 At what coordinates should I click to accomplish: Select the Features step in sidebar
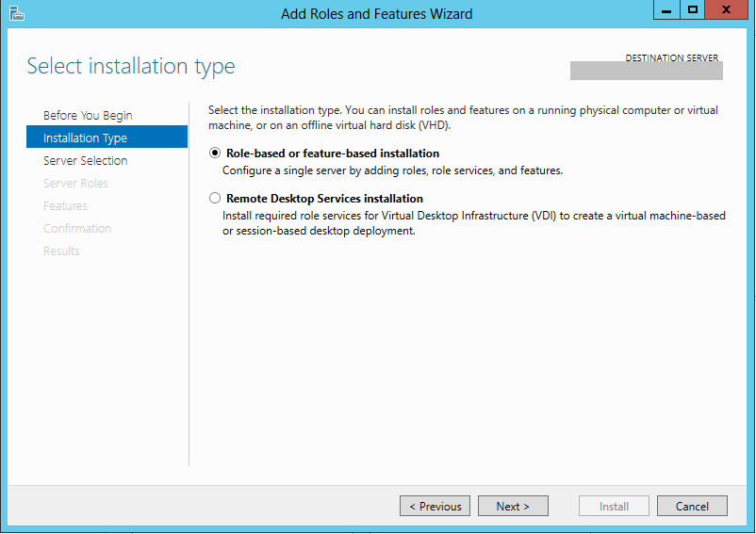pyautogui.click(x=65, y=206)
